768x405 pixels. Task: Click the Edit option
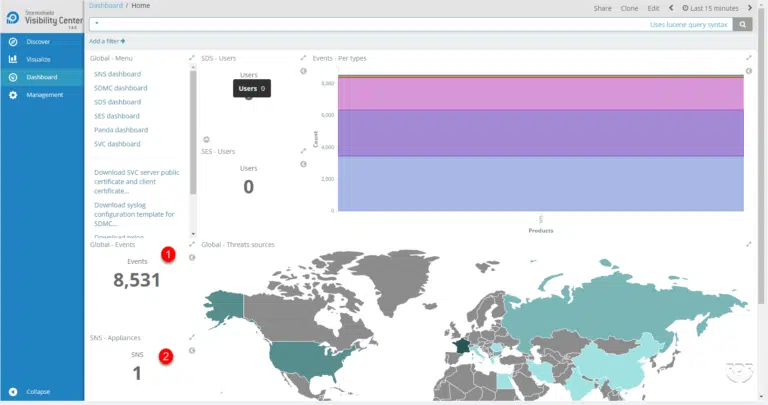tap(653, 8)
